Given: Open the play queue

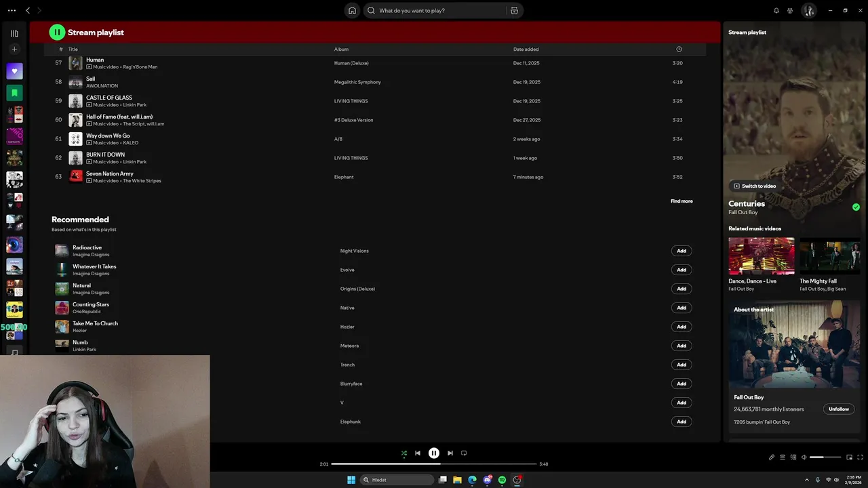Looking at the screenshot, I should [x=783, y=457].
